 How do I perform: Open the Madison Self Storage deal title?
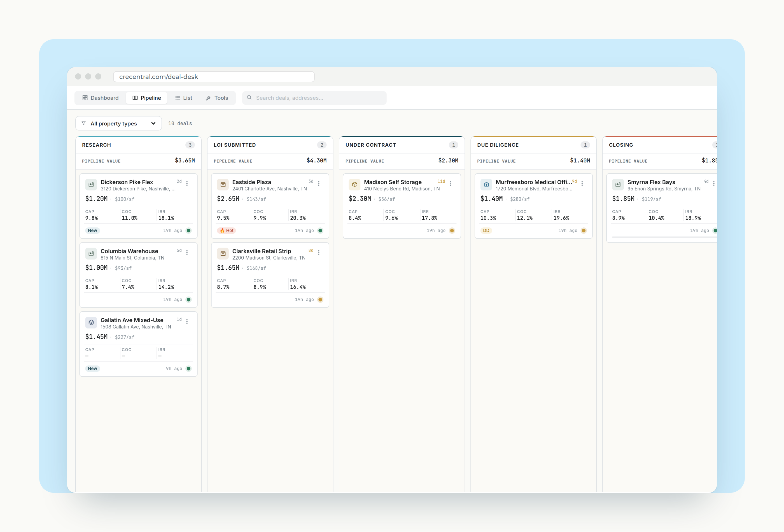pyautogui.click(x=393, y=182)
